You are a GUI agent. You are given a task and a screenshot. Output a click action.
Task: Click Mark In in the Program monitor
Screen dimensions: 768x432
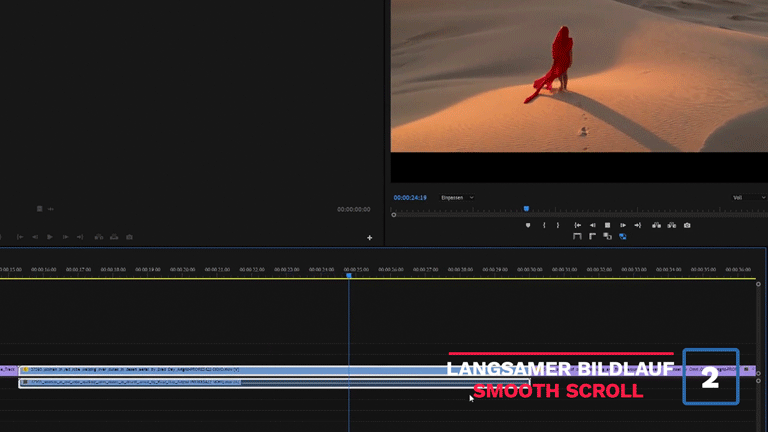(x=544, y=225)
